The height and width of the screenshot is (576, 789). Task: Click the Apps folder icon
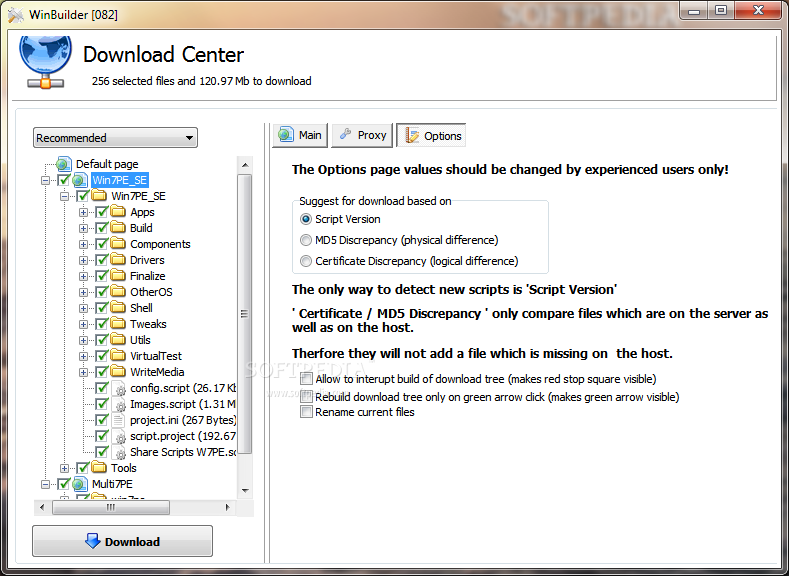tap(118, 211)
